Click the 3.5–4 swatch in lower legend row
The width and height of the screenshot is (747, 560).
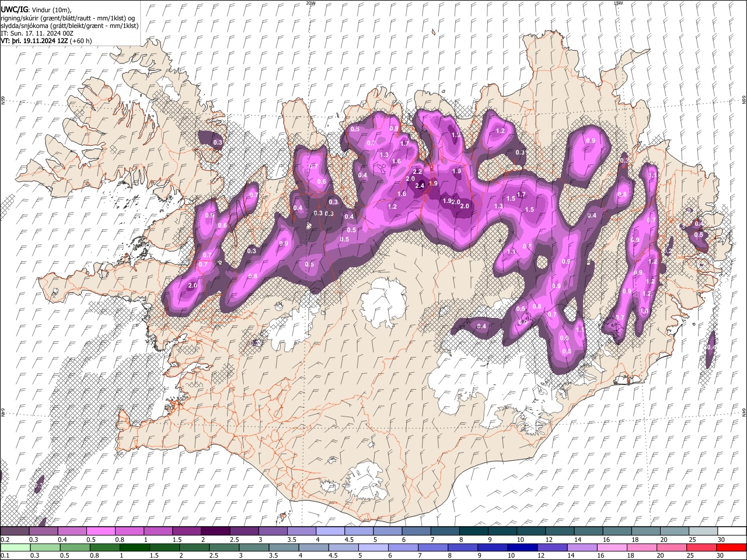tap(284, 547)
